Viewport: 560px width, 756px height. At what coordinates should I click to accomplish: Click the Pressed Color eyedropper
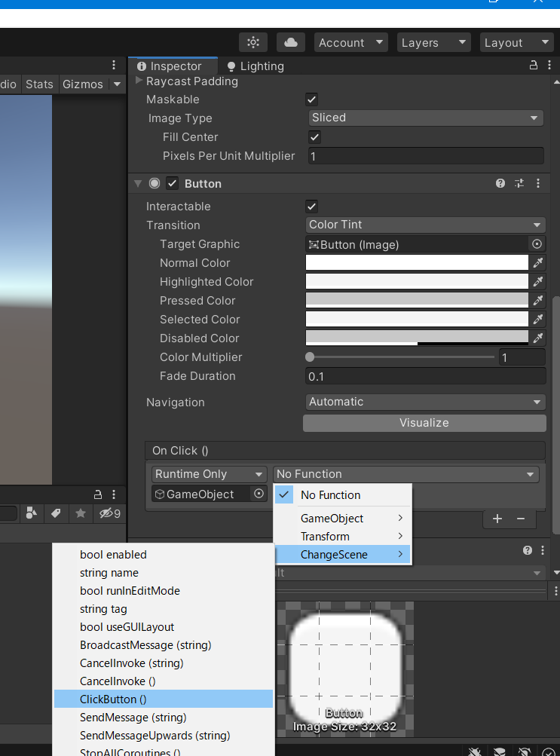(538, 301)
